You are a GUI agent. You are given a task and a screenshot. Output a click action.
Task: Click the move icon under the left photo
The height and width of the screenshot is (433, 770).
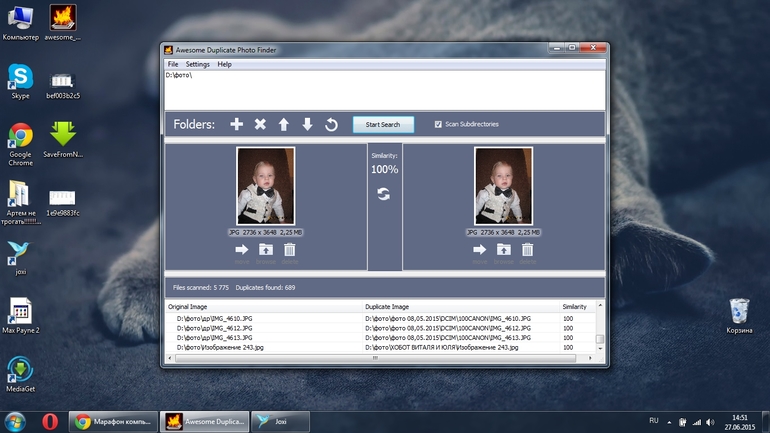point(242,249)
